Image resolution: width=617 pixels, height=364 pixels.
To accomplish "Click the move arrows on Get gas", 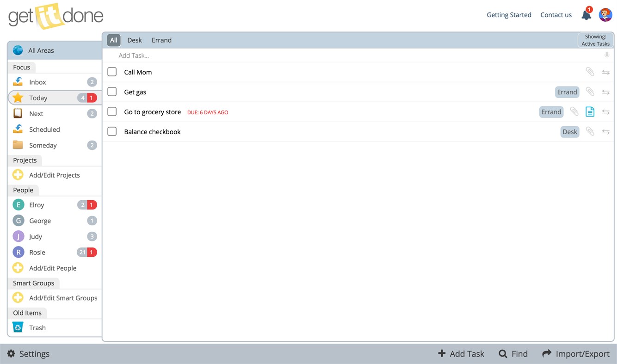I will (x=606, y=92).
